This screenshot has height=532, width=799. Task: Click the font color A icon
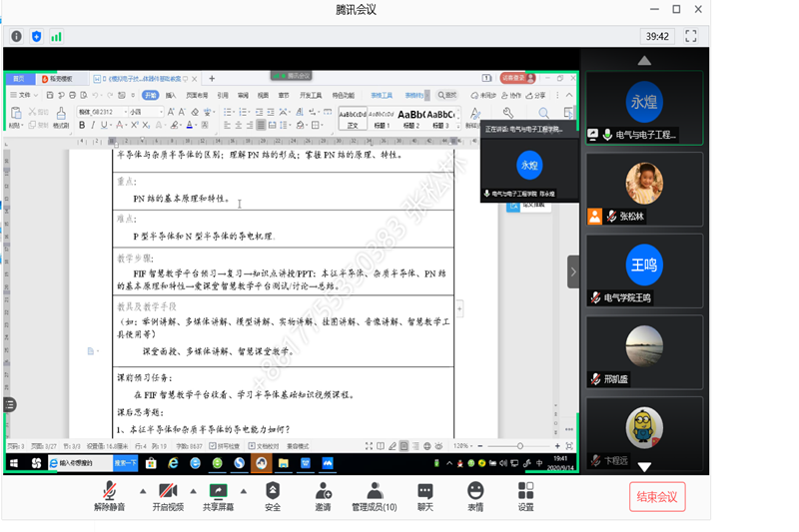pyautogui.click(x=189, y=125)
